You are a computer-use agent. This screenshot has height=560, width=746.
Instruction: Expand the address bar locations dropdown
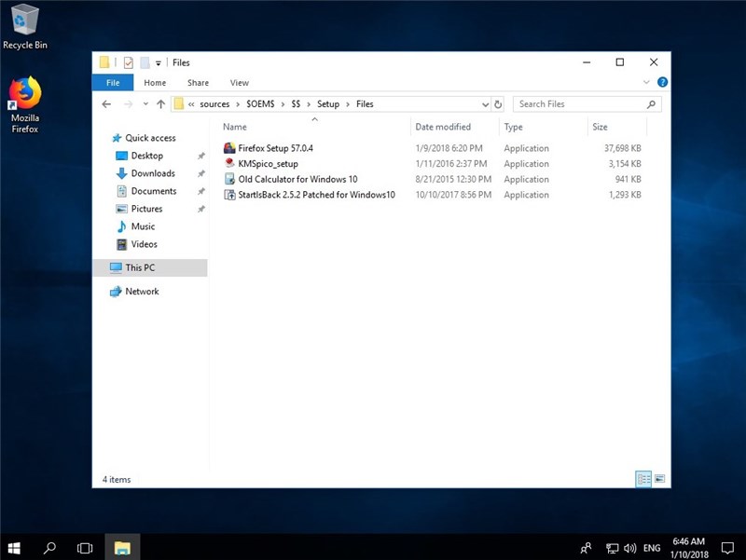pyautogui.click(x=485, y=104)
